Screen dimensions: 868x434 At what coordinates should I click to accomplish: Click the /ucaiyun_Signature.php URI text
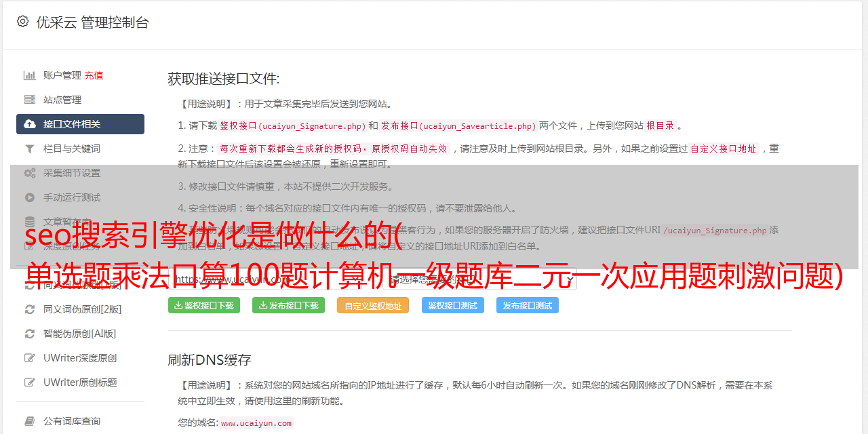715,231
